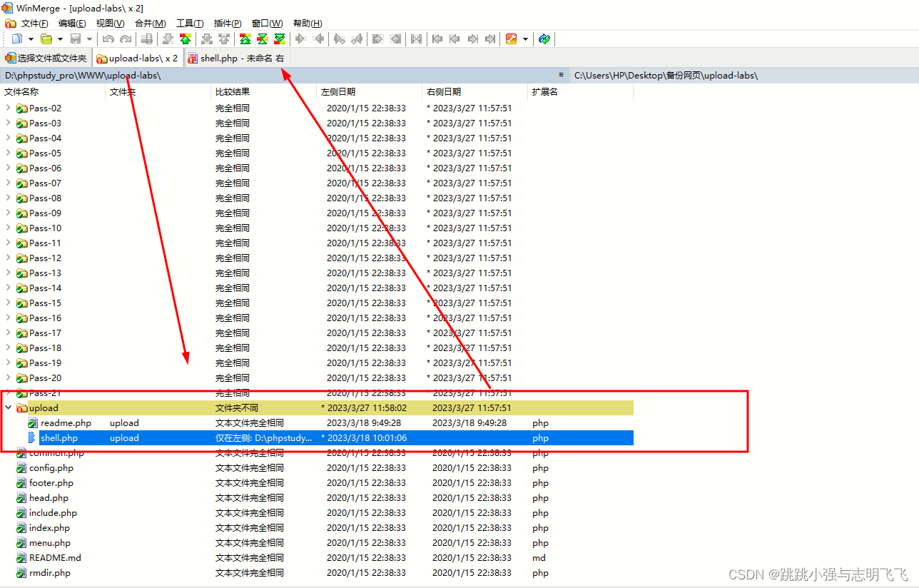Click the All Left toolbar icon

(397, 39)
